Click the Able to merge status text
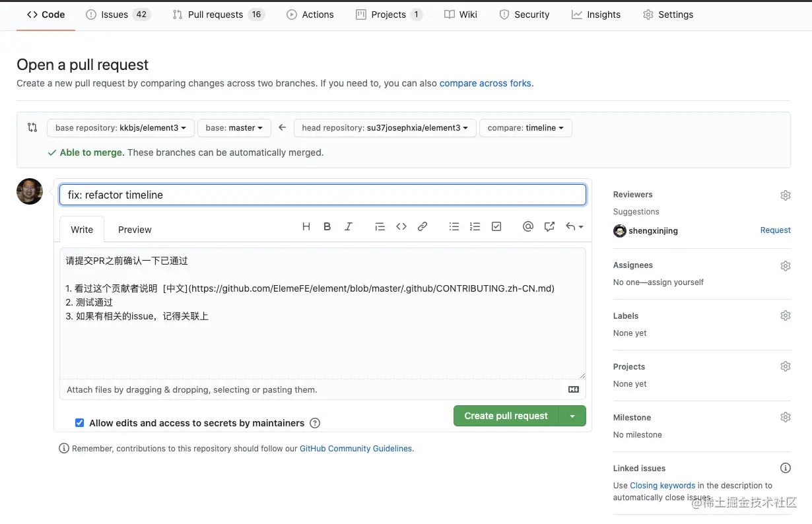Viewport: 812px width, 524px height. [92, 152]
